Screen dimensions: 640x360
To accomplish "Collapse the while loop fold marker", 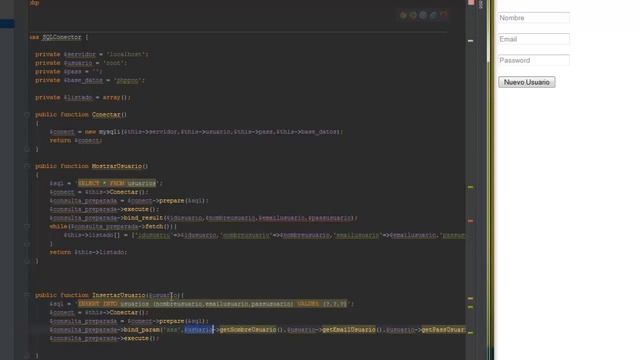I will click(x=27, y=227).
